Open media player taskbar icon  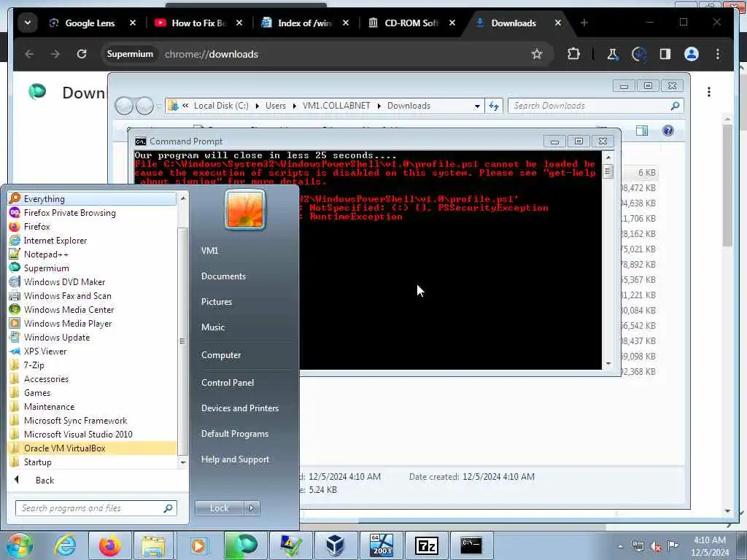198,545
